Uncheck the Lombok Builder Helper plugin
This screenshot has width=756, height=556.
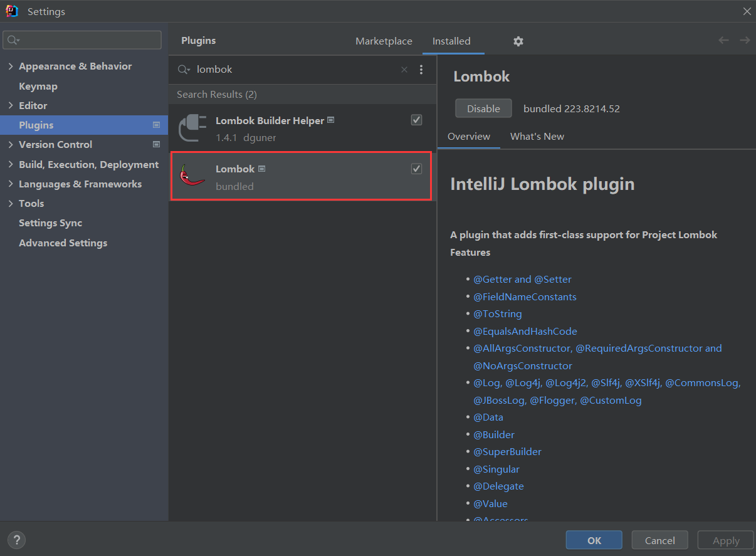click(x=416, y=120)
